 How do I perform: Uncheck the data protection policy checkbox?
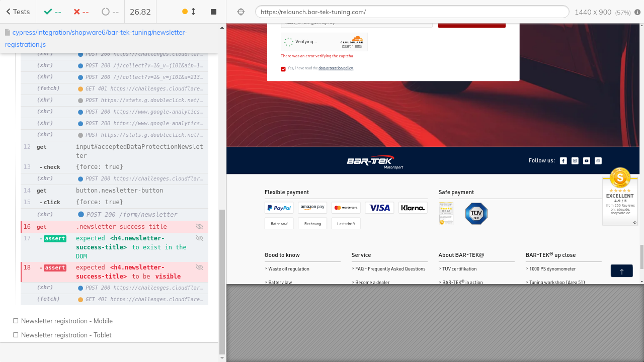[x=283, y=69]
